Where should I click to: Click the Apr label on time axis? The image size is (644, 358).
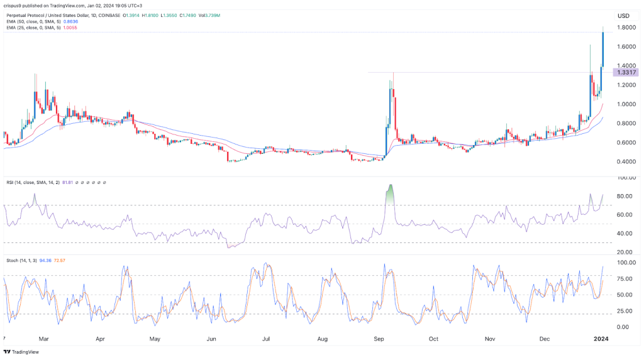pos(100,339)
